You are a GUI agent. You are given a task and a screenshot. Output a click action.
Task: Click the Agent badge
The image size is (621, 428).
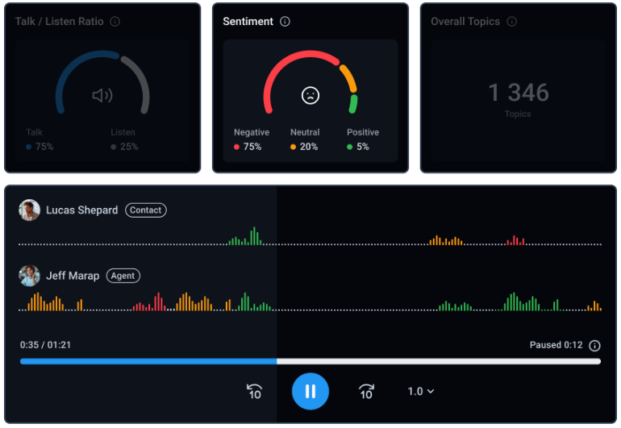(x=124, y=275)
